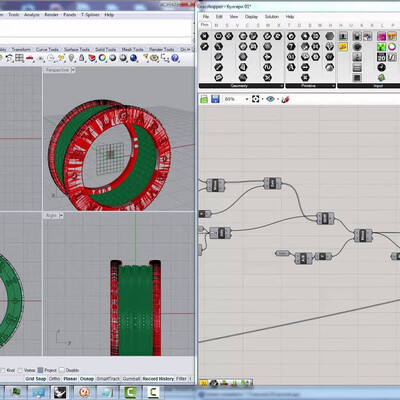Image resolution: width=400 pixels, height=400 pixels.
Task: Open the first green C Camtasia taskbar icon
Action: (130, 392)
